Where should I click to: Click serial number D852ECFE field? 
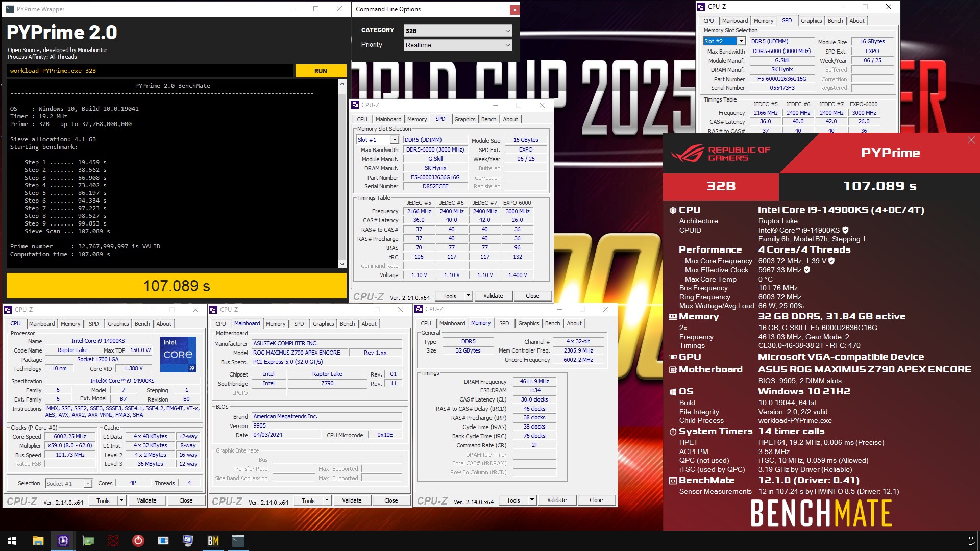coord(435,187)
